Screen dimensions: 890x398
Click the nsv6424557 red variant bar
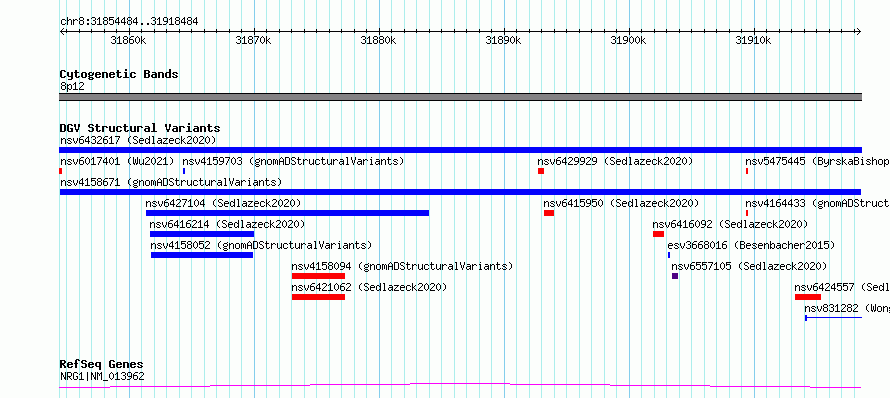808,297
